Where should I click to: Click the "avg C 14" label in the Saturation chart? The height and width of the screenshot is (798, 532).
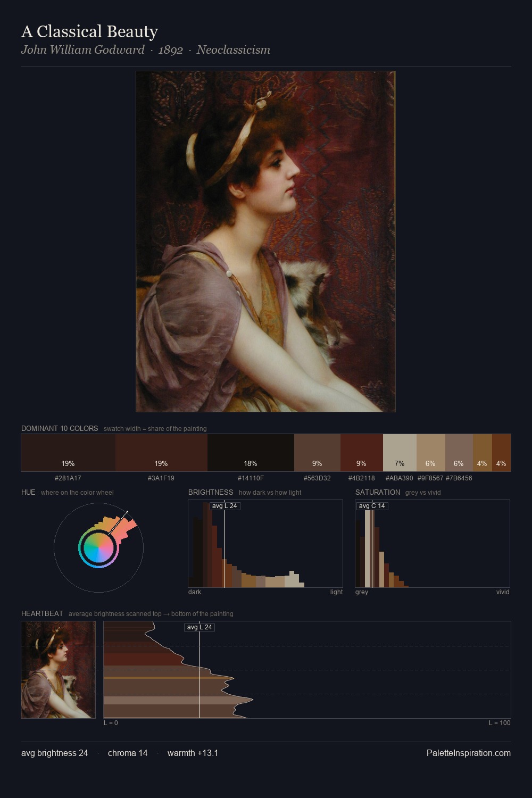point(372,506)
